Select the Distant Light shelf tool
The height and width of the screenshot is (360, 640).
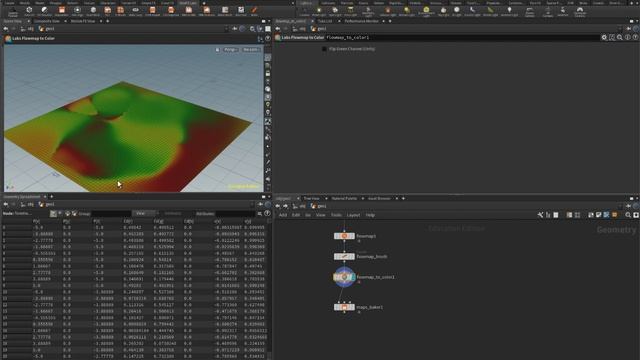click(407, 11)
